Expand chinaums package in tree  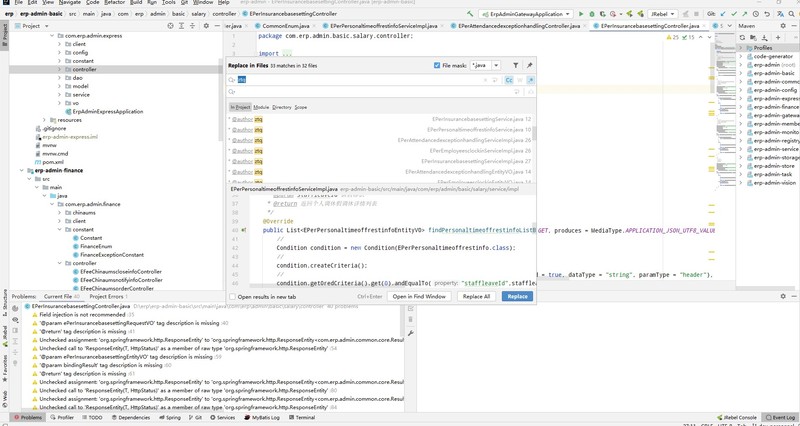(x=59, y=213)
